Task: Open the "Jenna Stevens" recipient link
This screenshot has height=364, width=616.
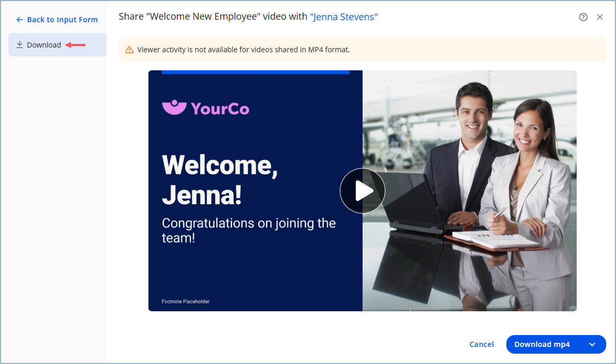Action: click(x=343, y=17)
